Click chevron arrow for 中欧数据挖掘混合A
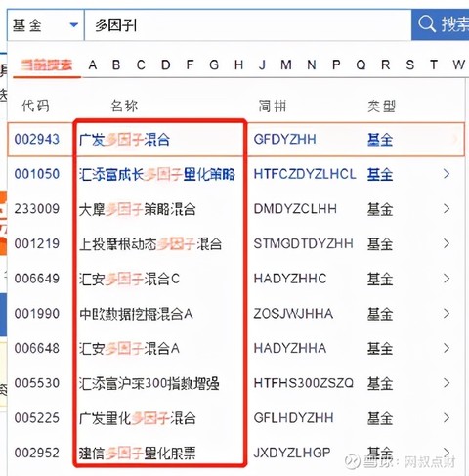This screenshot has width=469, height=476. tap(447, 314)
